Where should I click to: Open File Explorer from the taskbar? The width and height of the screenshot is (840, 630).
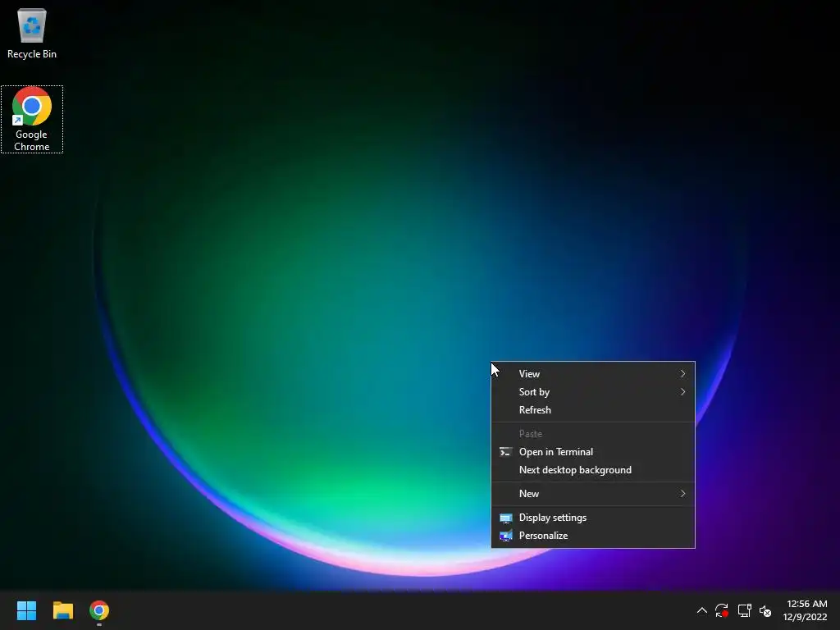(62, 610)
